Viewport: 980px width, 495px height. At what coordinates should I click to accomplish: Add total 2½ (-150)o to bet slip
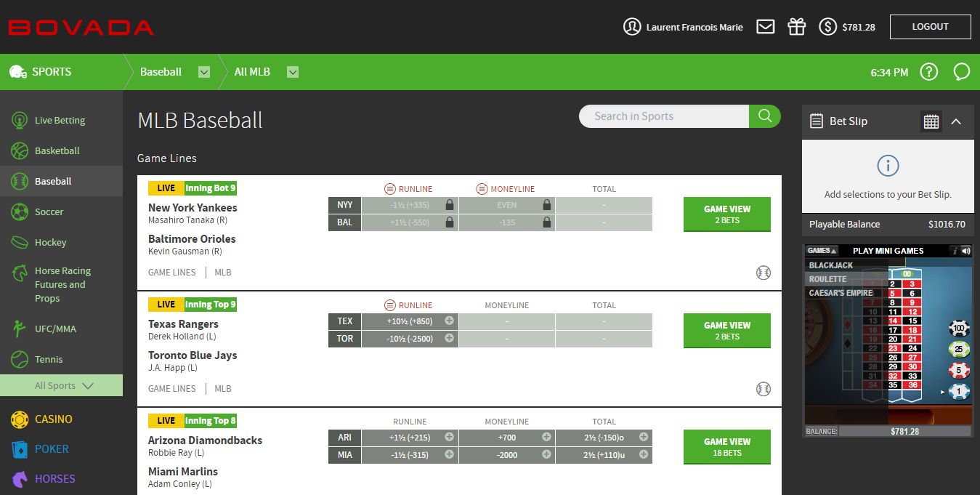pos(604,438)
